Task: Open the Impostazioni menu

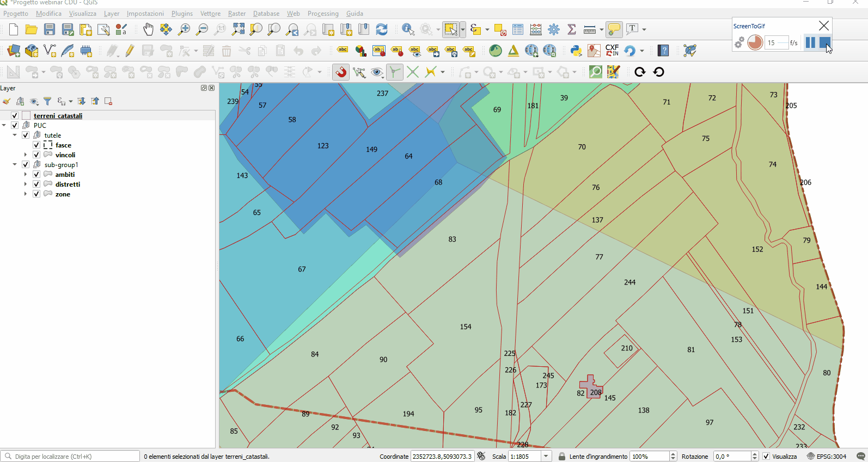Action: [x=145, y=14]
